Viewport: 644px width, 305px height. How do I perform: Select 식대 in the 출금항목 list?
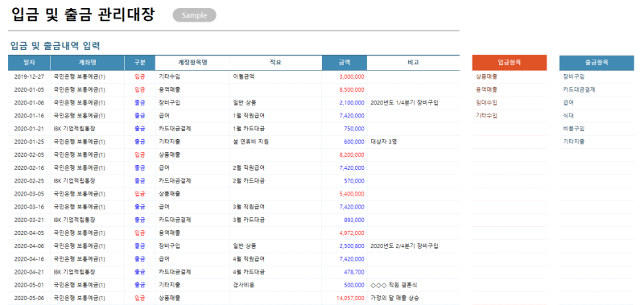click(x=568, y=116)
